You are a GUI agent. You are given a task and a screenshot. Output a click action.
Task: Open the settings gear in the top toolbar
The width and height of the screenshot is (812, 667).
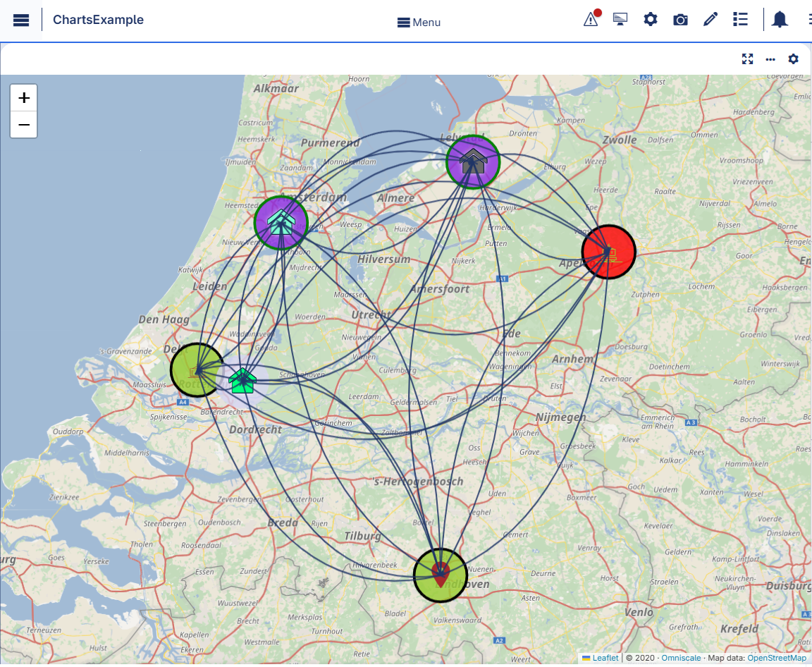[650, 19]
